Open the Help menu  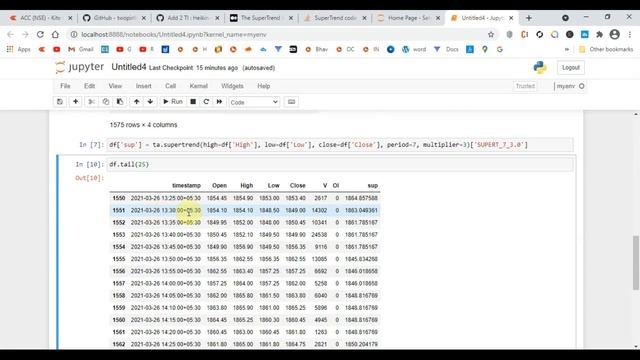click(x=264, y=86)
